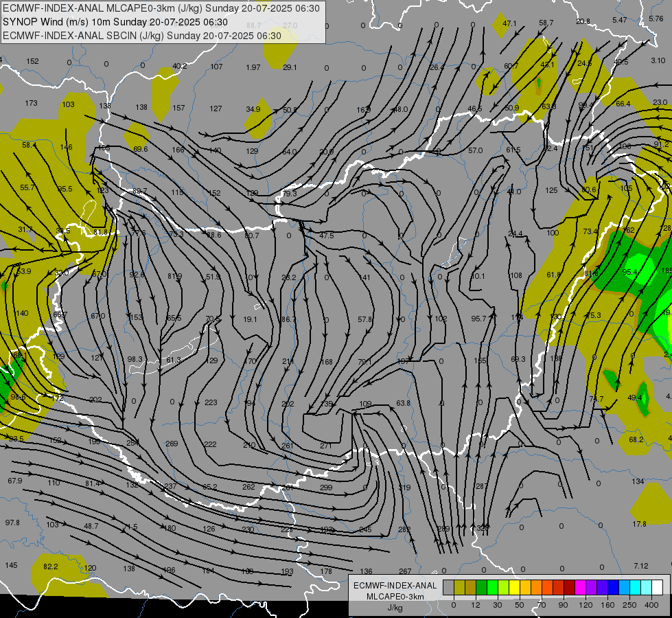Screen dimensions: 672x618
Task: Click the map value 74.7
Action: click(596, 399)
